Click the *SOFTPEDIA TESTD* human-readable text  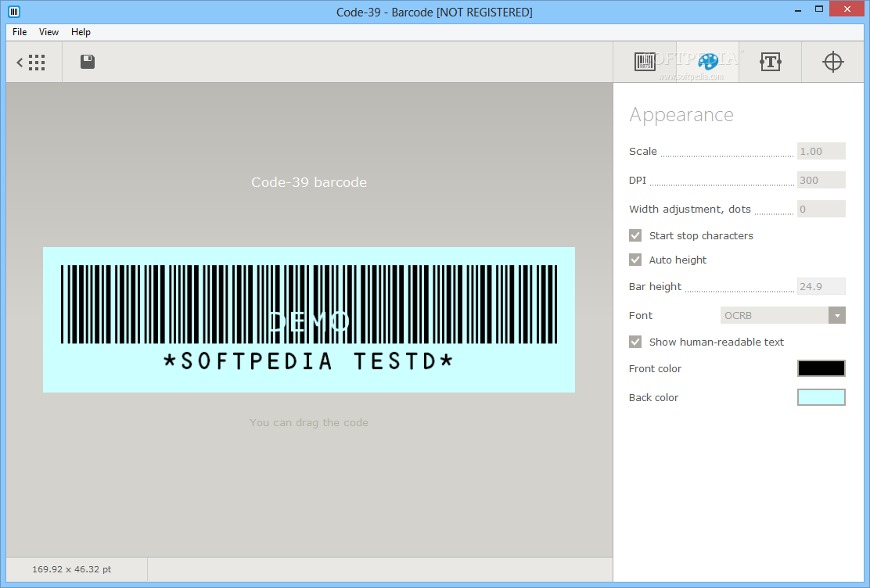[308, 361]
